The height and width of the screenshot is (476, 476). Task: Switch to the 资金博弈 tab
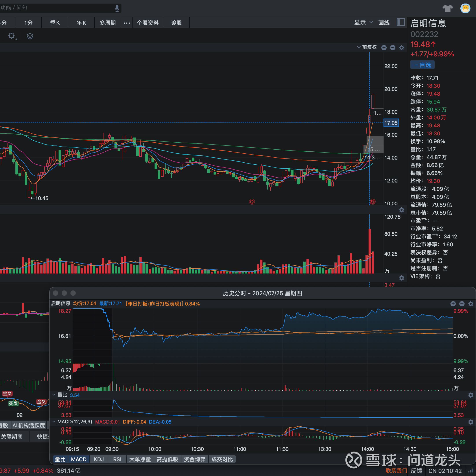tap(195, 459)
